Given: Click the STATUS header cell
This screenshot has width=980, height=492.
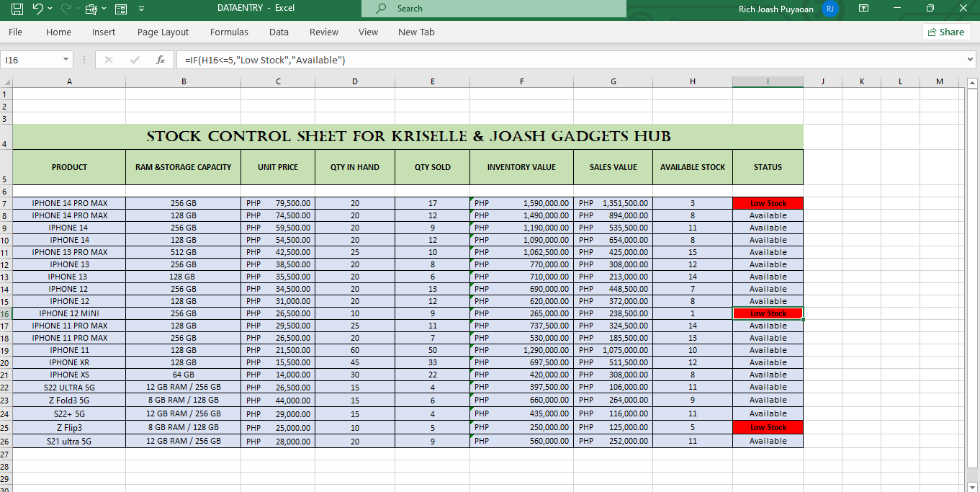Looking at the screenshot, I should pos(768,167).
